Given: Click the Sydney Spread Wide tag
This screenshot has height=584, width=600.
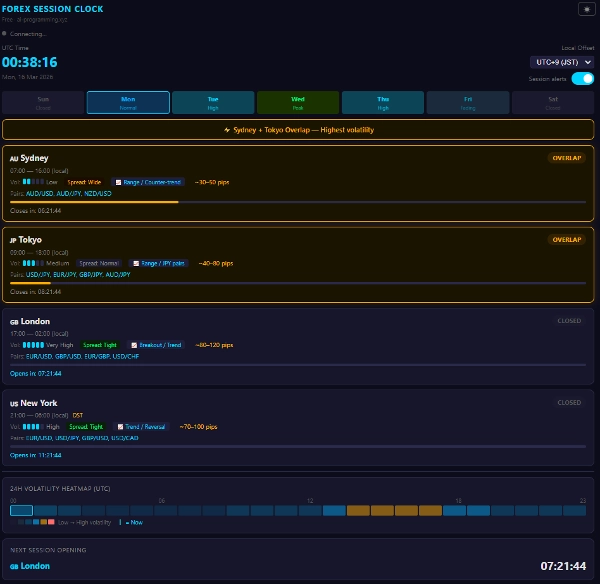Looking at the screenshot, I should [84, 182].
